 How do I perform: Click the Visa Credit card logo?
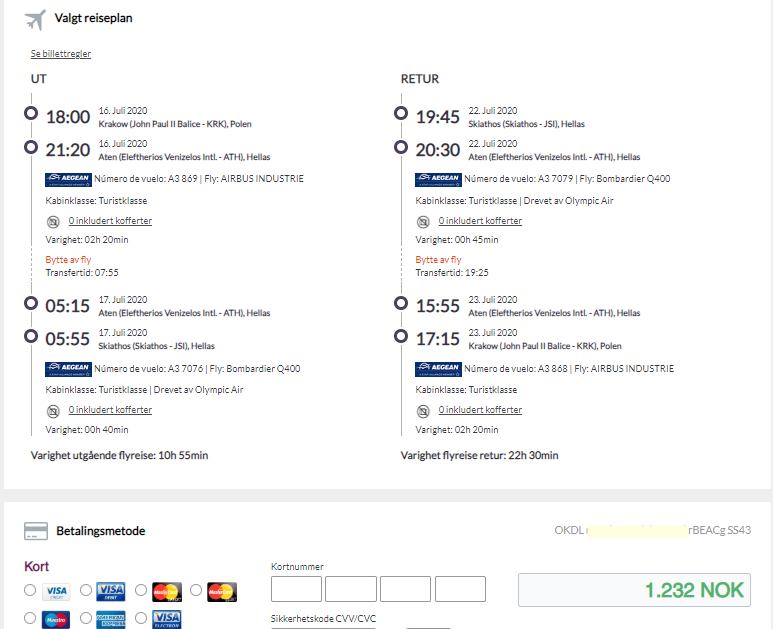[56, 591]
